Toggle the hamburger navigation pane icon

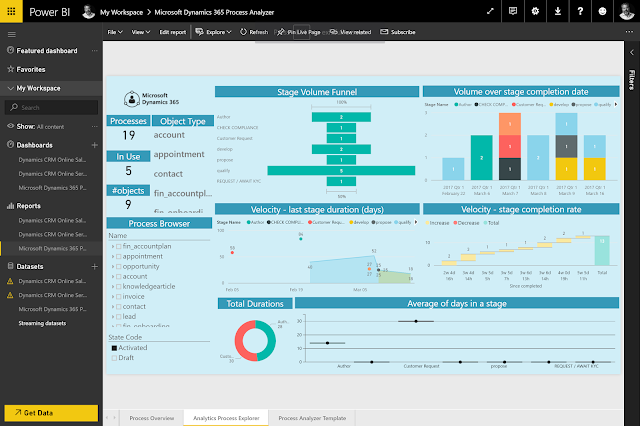click(11, 34)
